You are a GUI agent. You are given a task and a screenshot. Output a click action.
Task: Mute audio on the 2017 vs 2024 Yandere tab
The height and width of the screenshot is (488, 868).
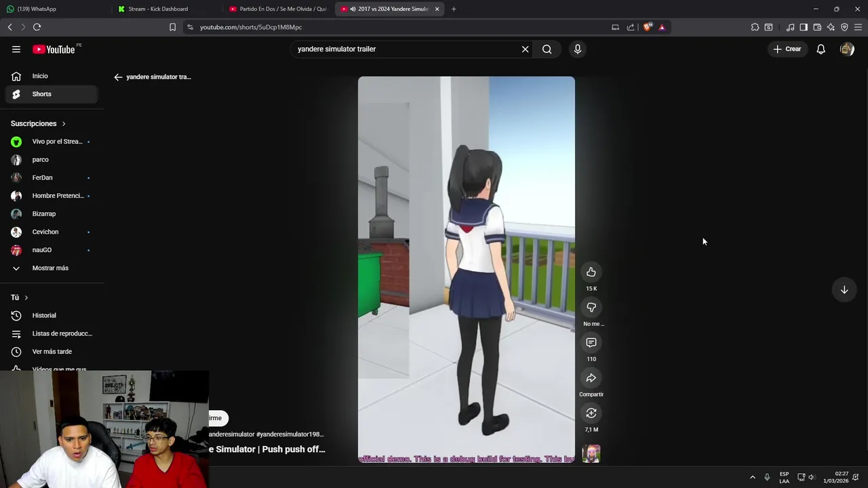(x=353, y=9)
